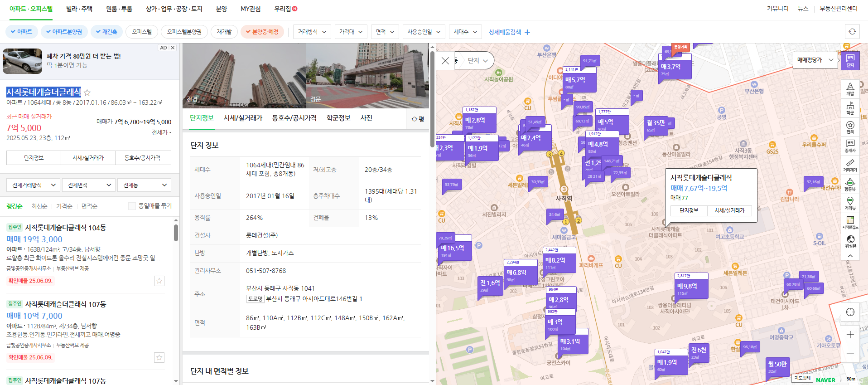
Task: Open the 전체동 dropdown
Action: coord(145,185)
